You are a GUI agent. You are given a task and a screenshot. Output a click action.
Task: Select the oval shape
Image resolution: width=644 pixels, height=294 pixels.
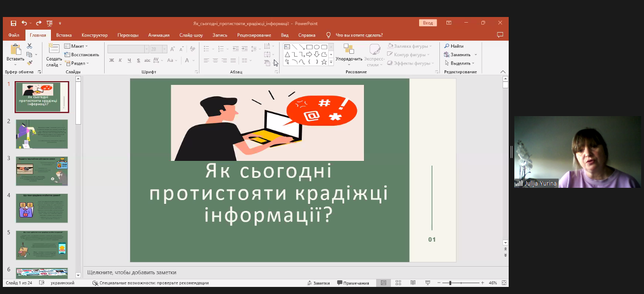pos(317,47)
